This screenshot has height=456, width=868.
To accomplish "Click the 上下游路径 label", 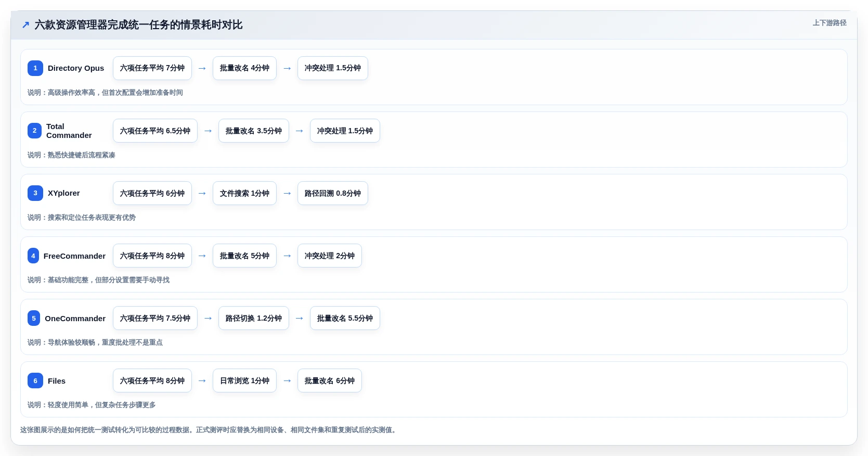I will 830,23.
